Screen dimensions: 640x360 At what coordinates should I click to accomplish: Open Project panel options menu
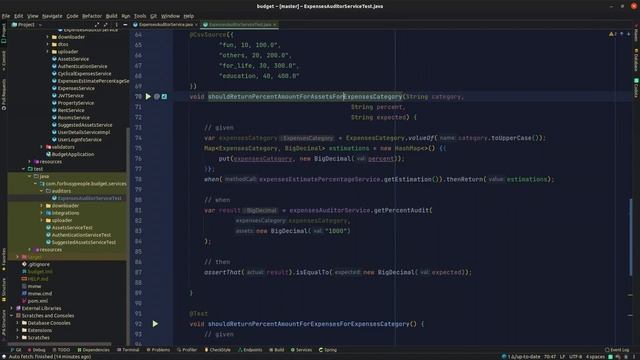pyautogui.click(x=116, y=24)
